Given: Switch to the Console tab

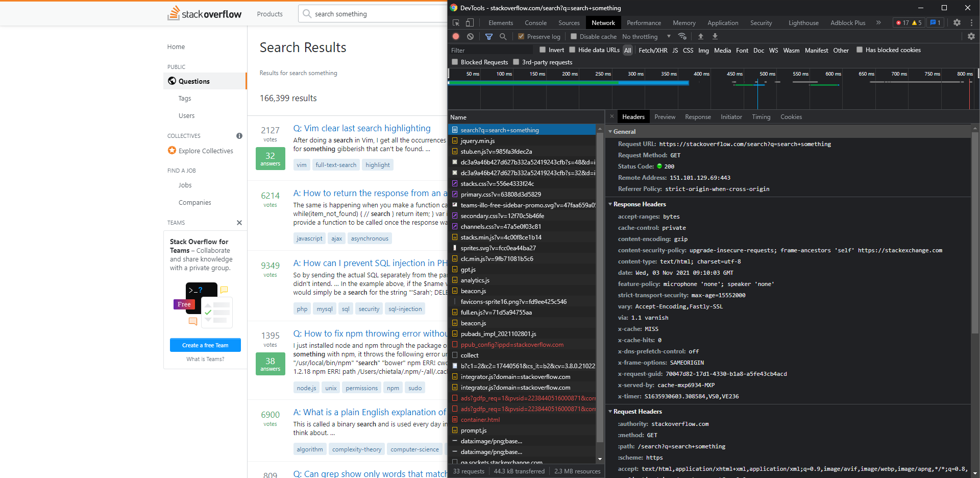Looking at the screenshot, I should (x=535, y=23).
